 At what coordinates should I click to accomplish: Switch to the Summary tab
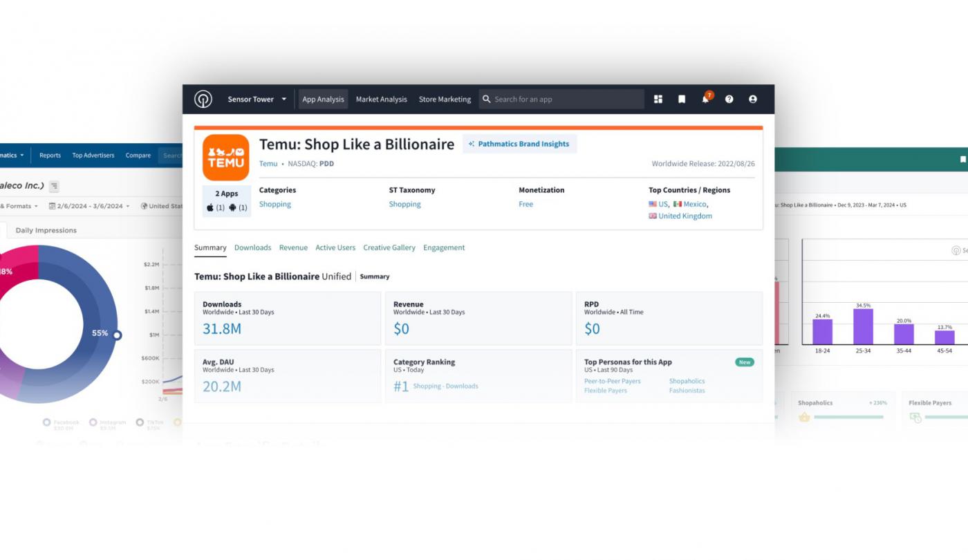(210, 248)
